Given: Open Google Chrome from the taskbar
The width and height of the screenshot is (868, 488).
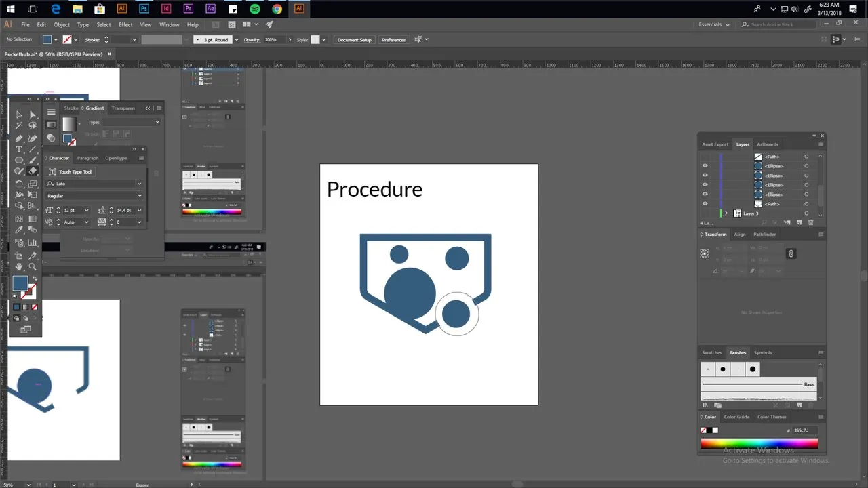Looking at the screenshot, I should pos(277,9).
